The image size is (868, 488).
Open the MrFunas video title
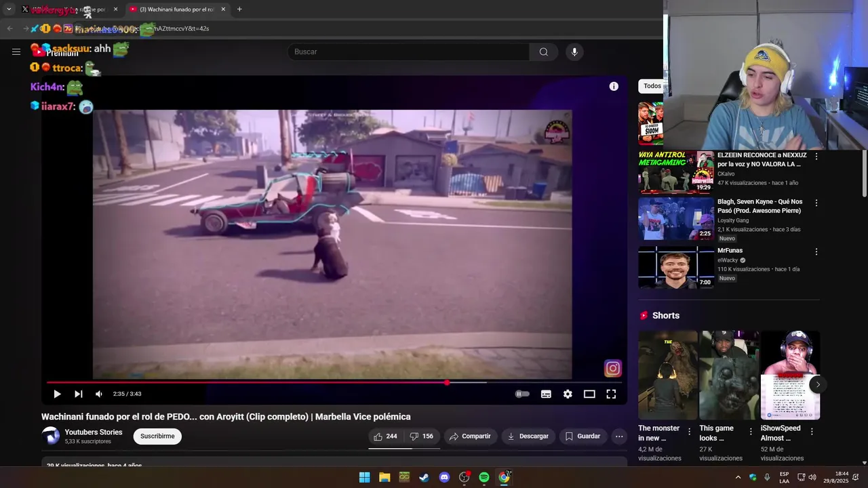(730, 251)
